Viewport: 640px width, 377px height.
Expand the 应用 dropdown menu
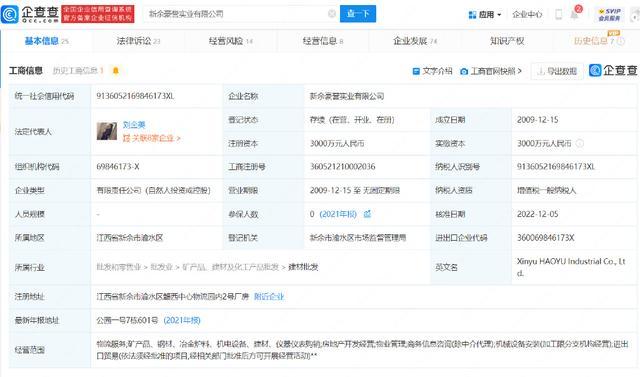pyautogui.click(x=485, y=15)
